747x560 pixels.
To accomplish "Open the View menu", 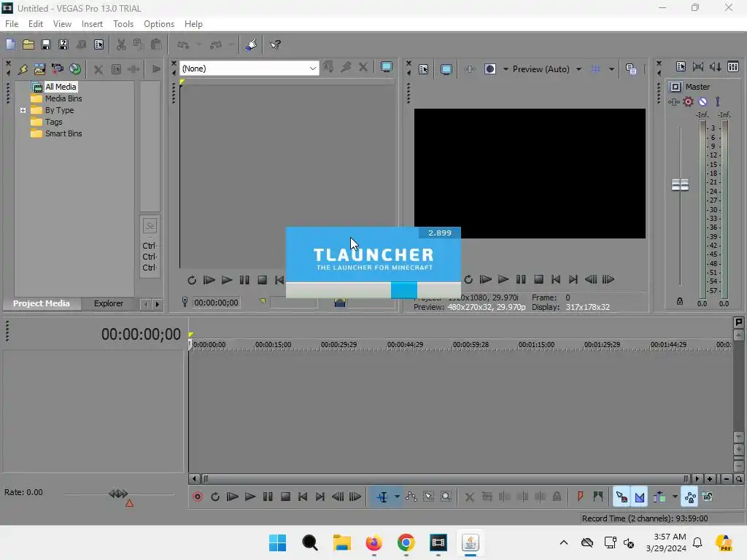I will pos(62,24).
